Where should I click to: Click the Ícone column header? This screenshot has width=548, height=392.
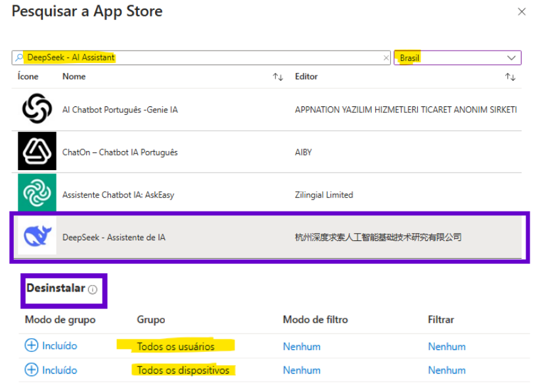tap(28, 77)
